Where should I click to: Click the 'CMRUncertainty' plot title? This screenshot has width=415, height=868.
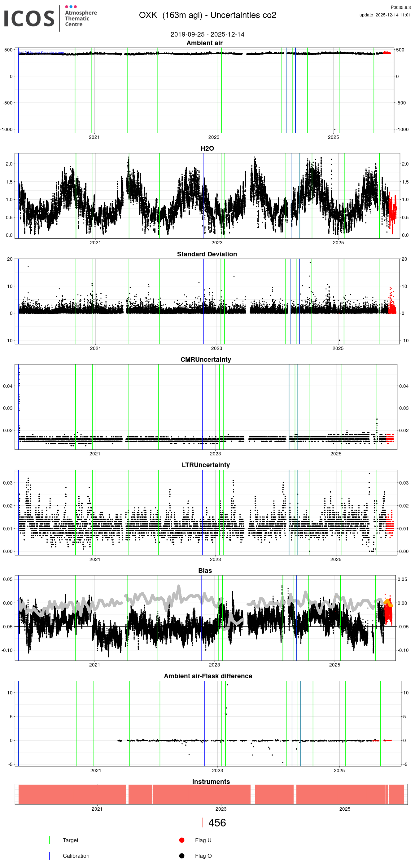(x=206, y=360)
